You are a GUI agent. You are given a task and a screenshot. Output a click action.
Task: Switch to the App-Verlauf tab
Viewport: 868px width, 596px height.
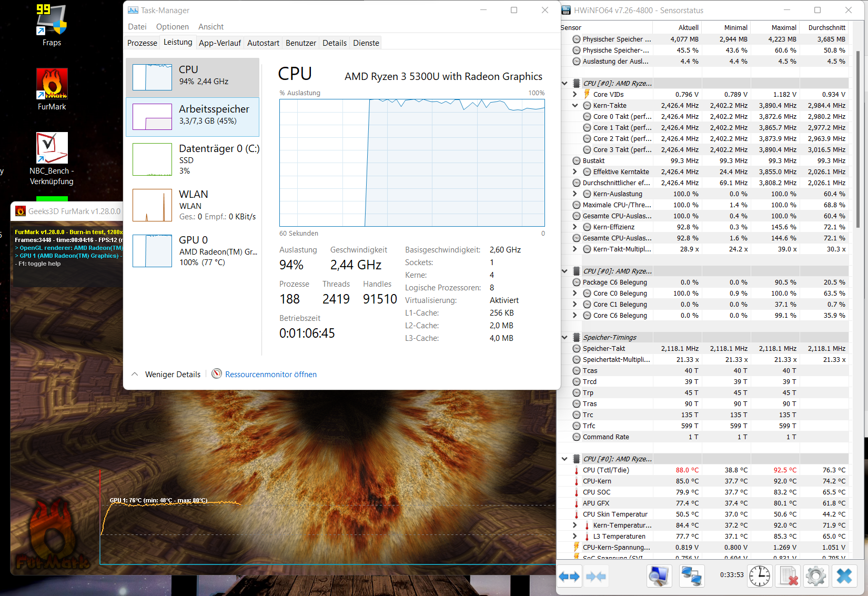click(x=220, y=43)
